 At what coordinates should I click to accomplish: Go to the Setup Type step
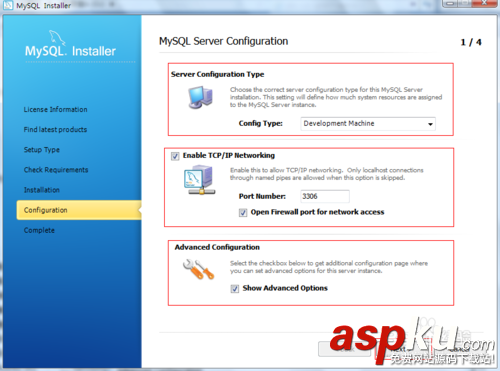pos(42,150)
